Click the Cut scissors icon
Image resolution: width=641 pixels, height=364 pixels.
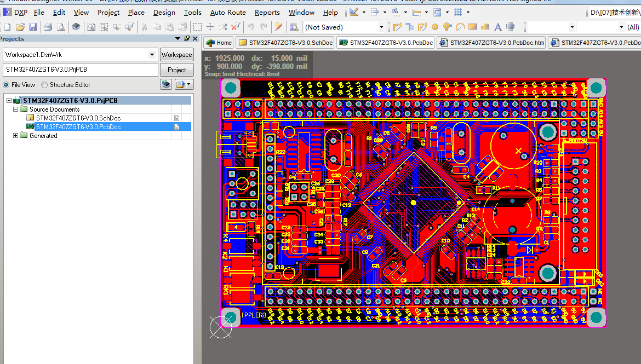pyautogui.click(x=144, y=27)
